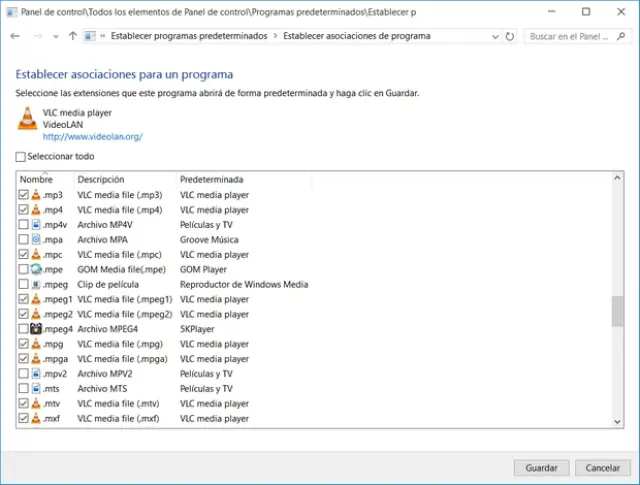Screen dimensions: 640x485
Task: Click the vertical scrollbar thumb in list
Action: click(x=617, y=311)
